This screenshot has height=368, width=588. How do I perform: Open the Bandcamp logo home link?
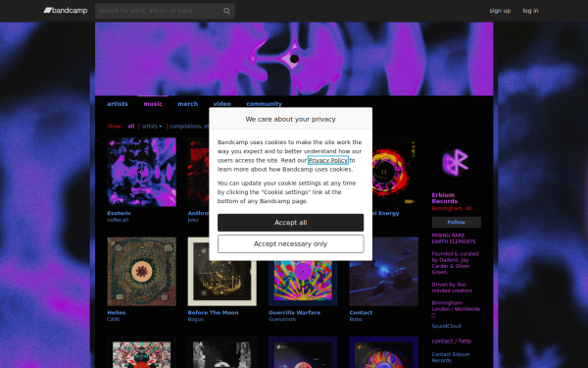[66, 11]
